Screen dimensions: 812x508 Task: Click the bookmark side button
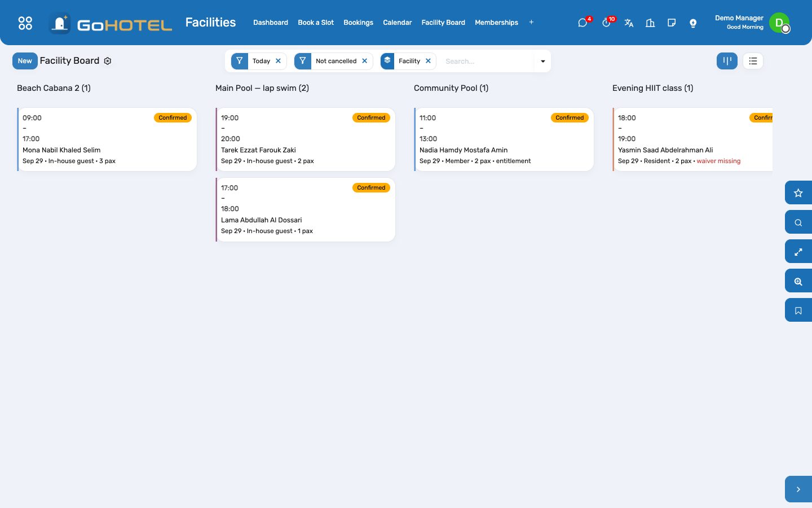pos(798,310)
